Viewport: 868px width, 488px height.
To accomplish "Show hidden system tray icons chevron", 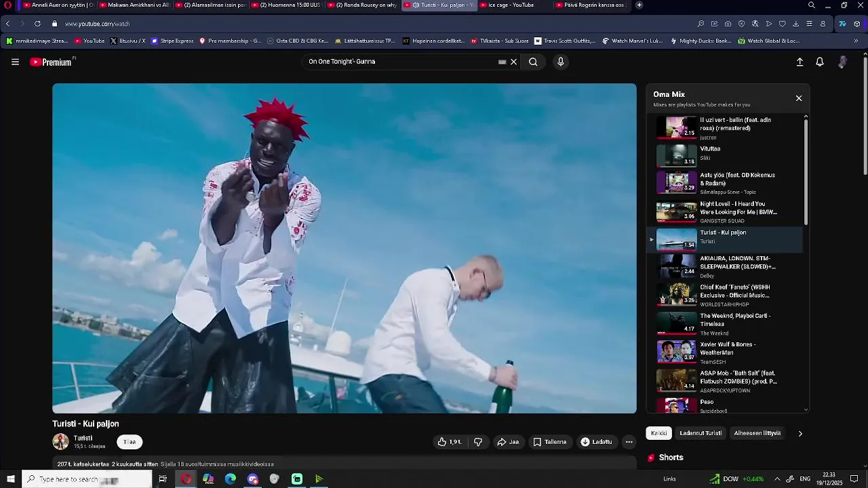I will pos(777,479).
